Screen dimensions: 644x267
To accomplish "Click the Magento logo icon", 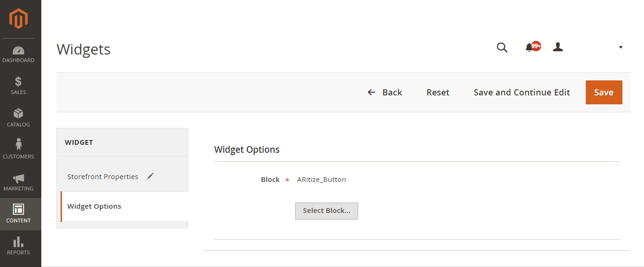I will 18,19.
